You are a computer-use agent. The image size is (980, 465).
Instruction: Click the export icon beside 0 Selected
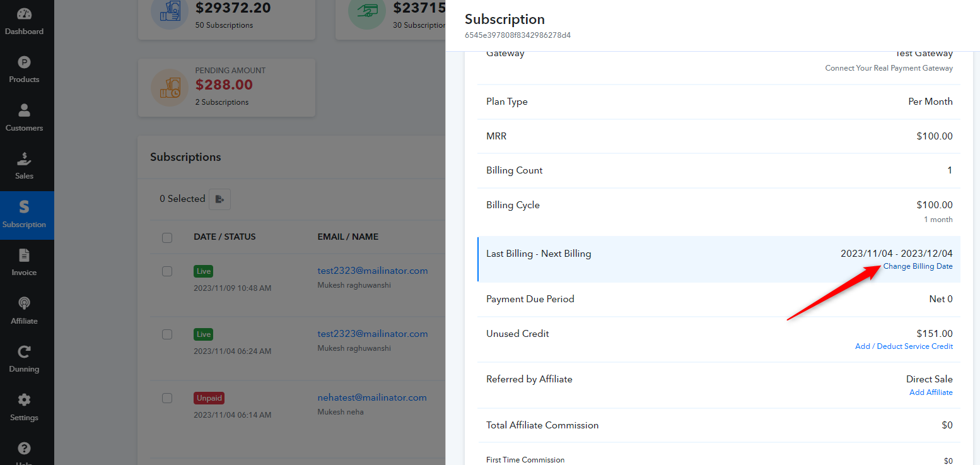pos(219,199)
